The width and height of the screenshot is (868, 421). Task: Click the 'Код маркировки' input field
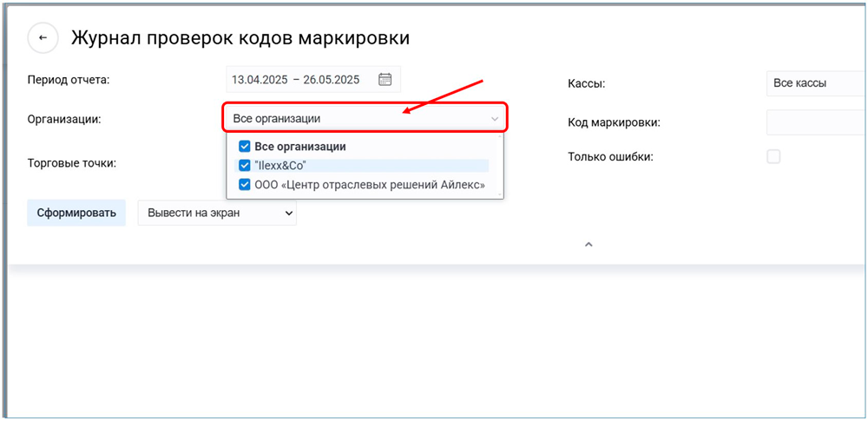coord(814,122)
